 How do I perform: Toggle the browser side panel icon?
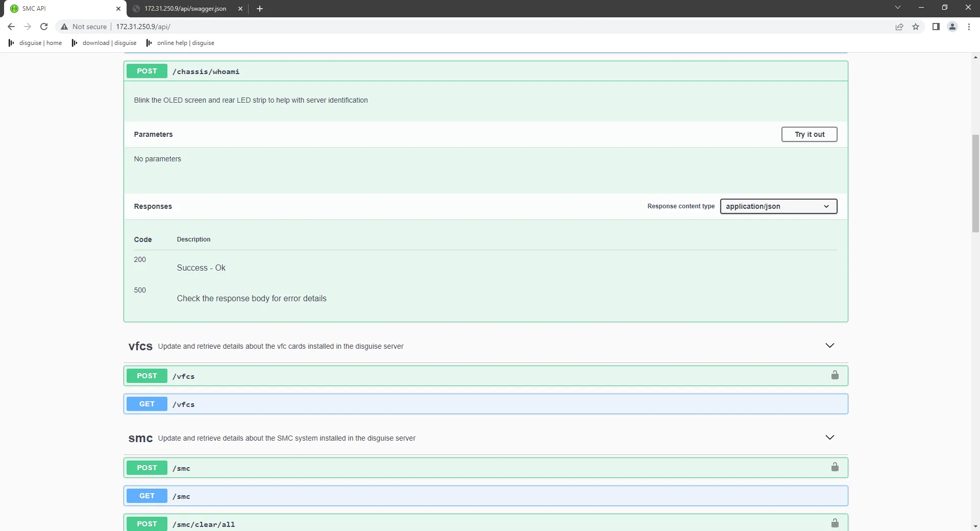click(x=937, y=27)
